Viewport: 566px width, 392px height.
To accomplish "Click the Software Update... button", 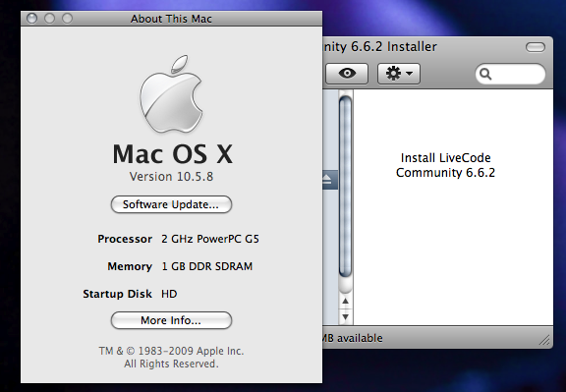I will point(171,204).
